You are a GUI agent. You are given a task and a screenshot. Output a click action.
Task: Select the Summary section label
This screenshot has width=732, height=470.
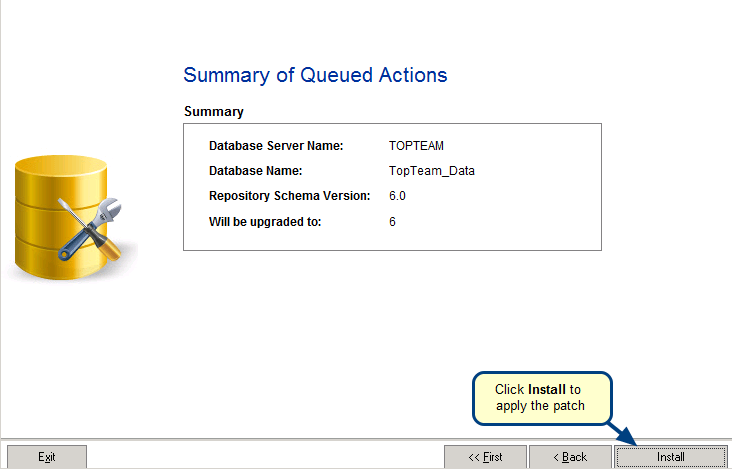coord(214,112)
